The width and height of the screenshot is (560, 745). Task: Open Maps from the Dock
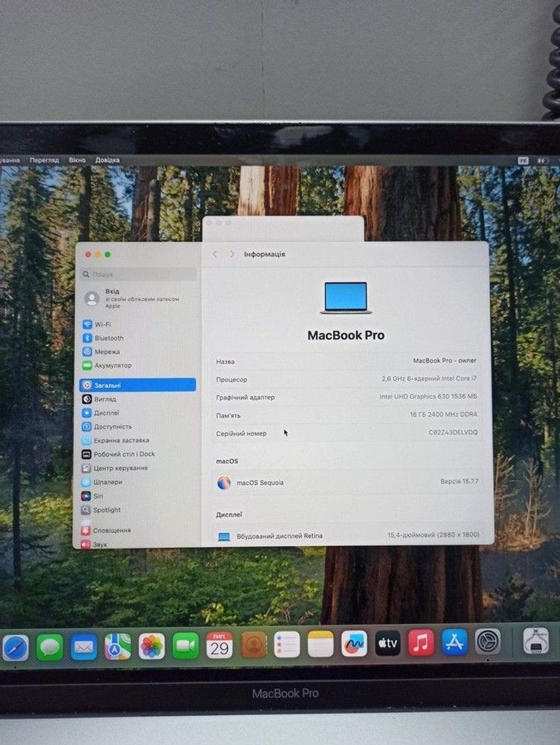click(x=117, y=646)
